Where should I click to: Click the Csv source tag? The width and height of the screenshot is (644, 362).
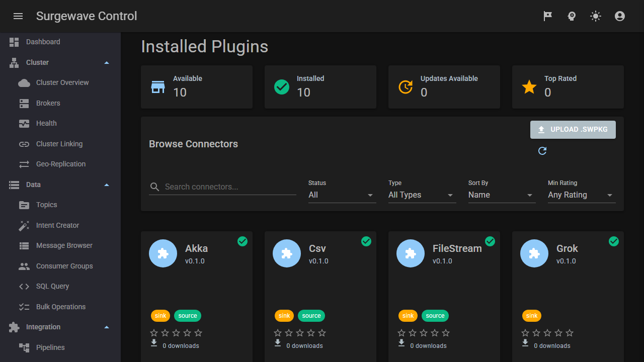pyautogui.click(x=311, y=316)
